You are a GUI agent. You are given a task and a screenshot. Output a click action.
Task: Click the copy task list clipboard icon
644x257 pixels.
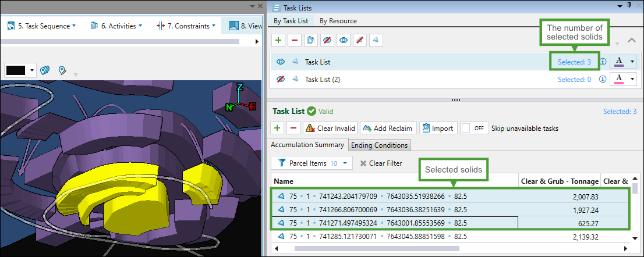(311, 40)
